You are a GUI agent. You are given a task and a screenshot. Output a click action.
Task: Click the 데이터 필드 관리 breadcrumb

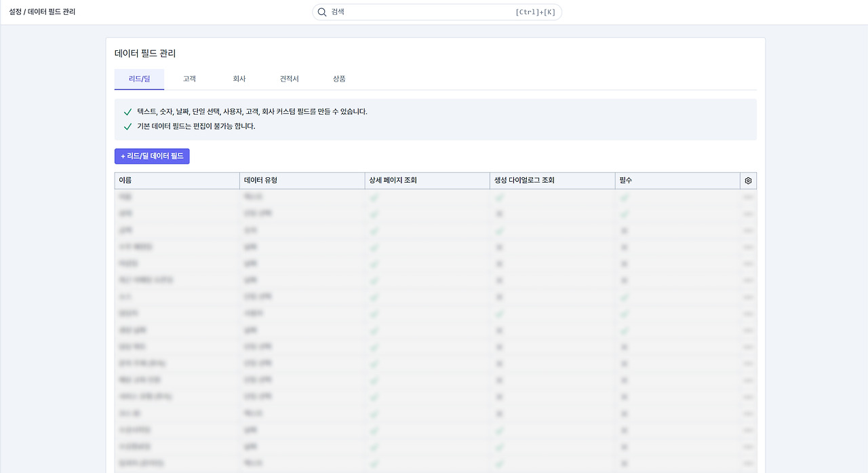[x=52, y=12]
